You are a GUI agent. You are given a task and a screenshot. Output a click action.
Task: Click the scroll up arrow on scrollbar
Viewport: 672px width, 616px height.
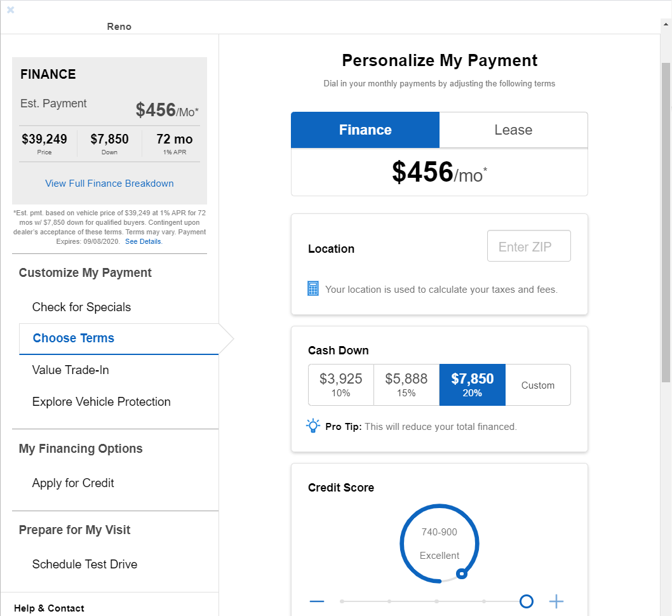[x=666, y=25]
